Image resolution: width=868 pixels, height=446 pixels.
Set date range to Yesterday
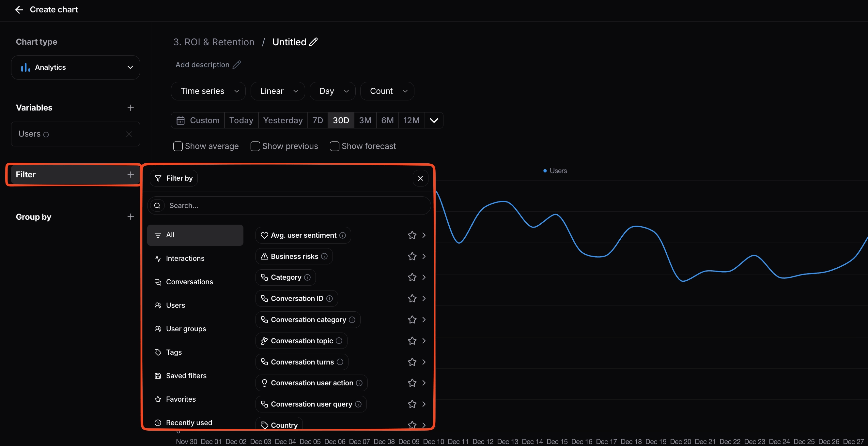point(283,120)
